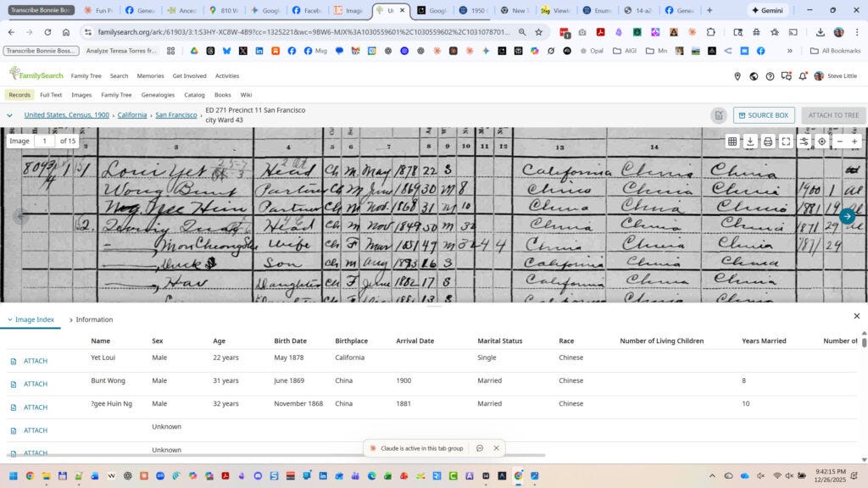The height and width of the screenshot is (488, 868).
Task: Click document icon beside Bunt Wong ATTACH
Action: [x=14, y=384]
